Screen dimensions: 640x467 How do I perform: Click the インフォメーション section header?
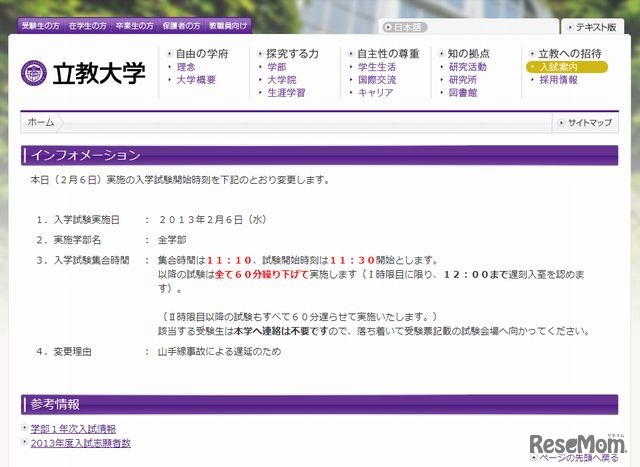point(320,155)
